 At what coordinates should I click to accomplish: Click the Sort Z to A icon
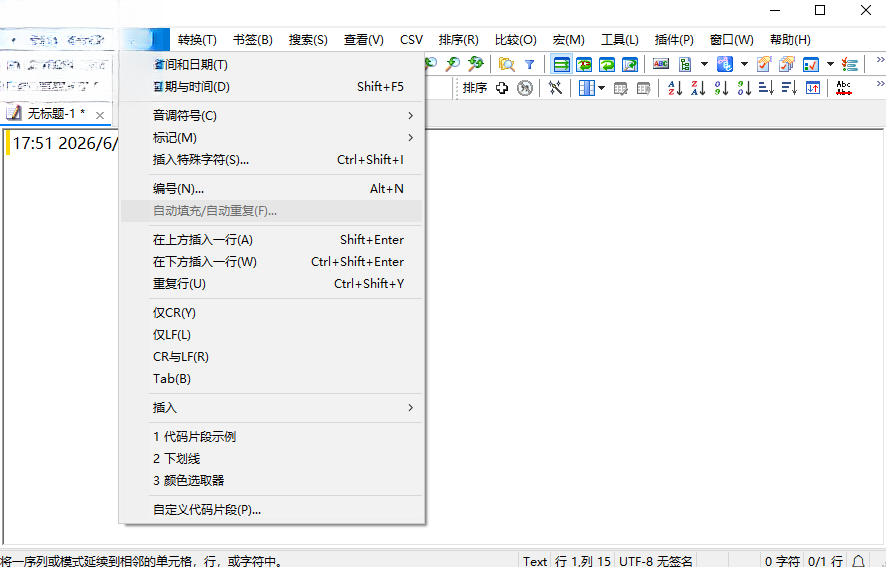tap(697, 88)
